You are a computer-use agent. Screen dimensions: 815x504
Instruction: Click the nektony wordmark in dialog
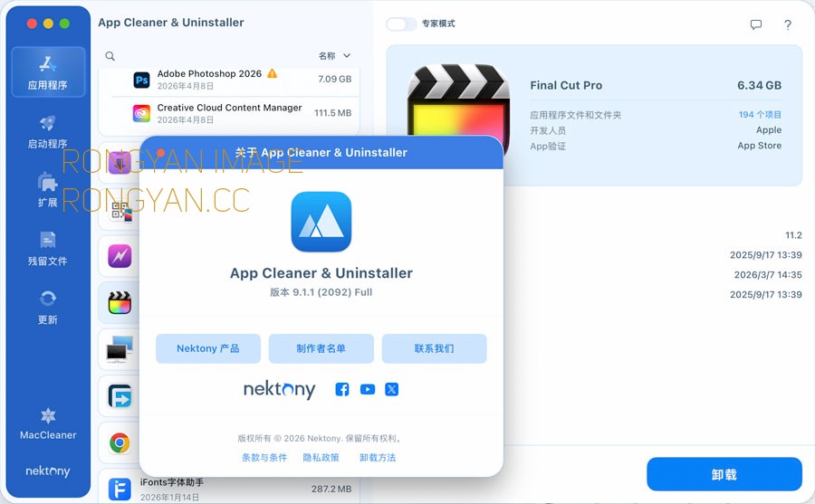tap(279, 389)
